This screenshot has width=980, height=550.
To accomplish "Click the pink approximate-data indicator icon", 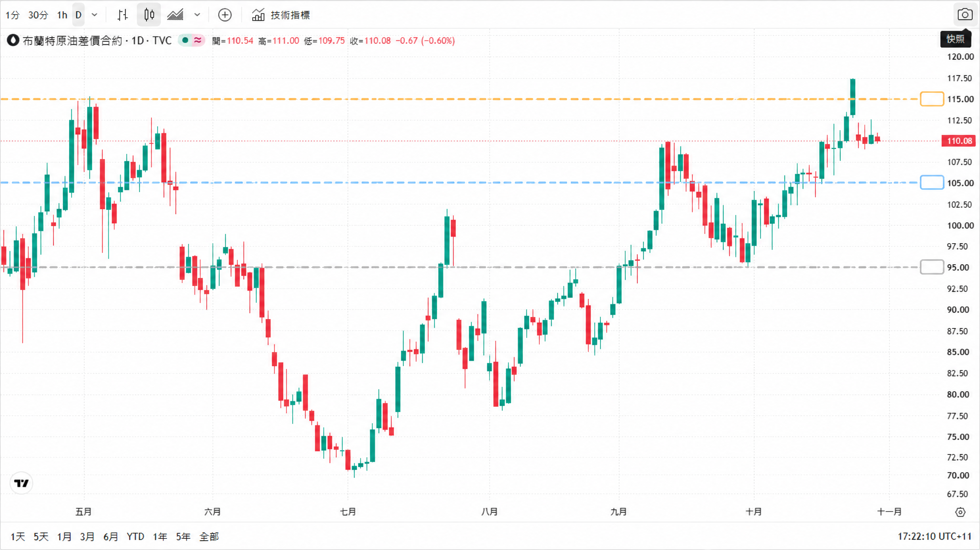I will (198, 40).
